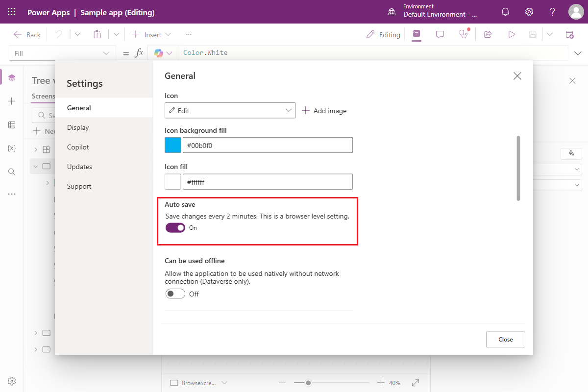The height and width of the screenshot is (392, 588).
Task: Click the Settings dialog vertical scrollbar
Action: tap(518, 168)
